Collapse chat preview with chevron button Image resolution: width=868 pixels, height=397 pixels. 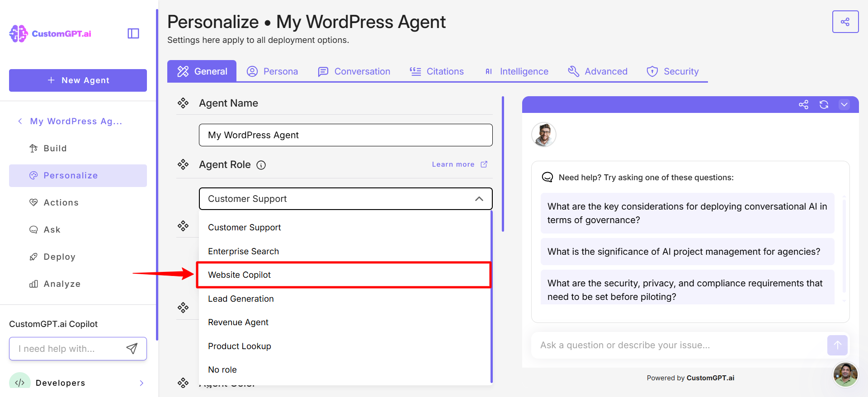pyautogui.click(x=844, y=105)
